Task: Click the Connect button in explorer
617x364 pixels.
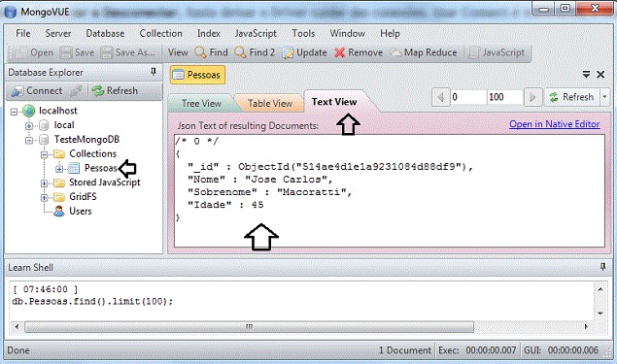Action: tap(36, 91)
